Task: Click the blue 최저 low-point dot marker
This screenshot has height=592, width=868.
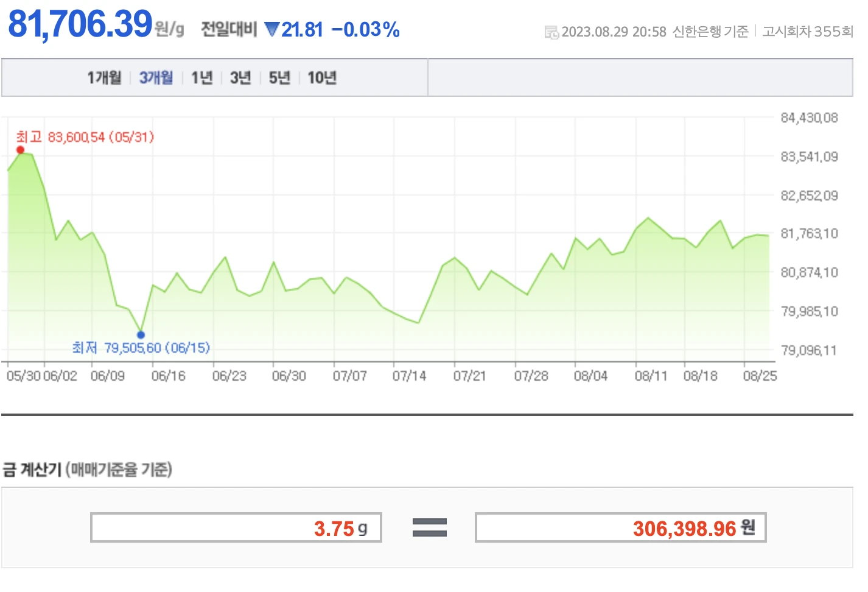Action: 141,334
